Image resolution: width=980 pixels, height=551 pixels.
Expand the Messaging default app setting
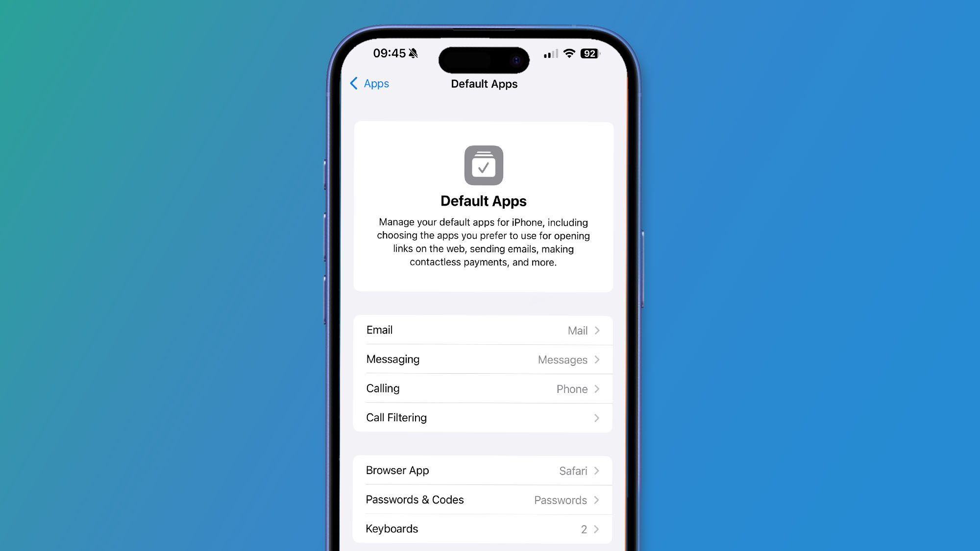(483, 359)
